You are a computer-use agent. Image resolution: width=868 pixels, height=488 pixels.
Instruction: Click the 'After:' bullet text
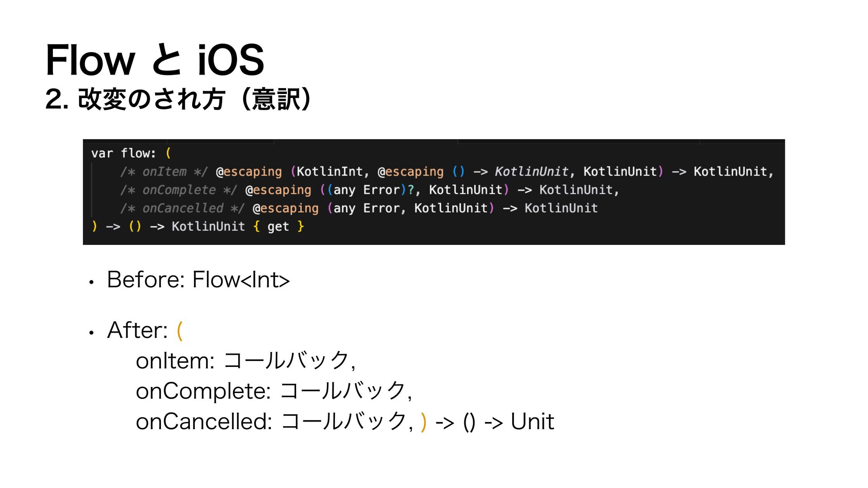137,330
